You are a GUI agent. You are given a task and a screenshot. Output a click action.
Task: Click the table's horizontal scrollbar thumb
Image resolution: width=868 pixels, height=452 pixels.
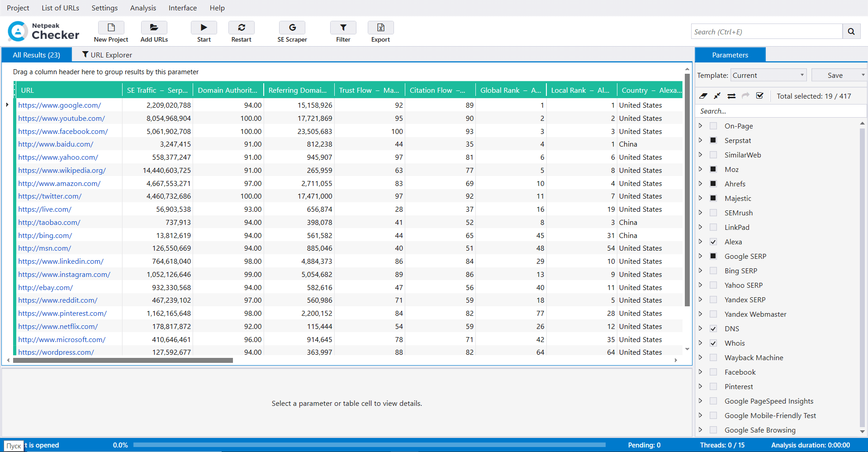123,360
